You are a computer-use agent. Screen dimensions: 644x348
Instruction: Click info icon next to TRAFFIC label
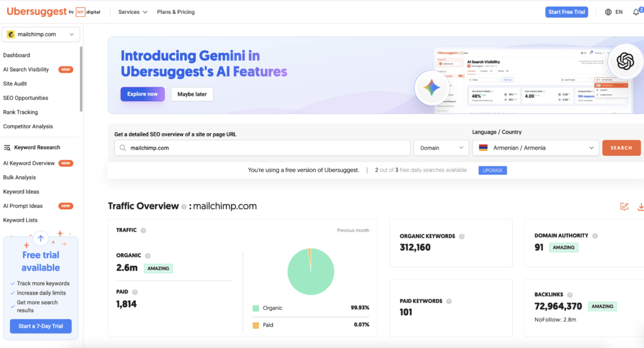click(x=143, y=231)
